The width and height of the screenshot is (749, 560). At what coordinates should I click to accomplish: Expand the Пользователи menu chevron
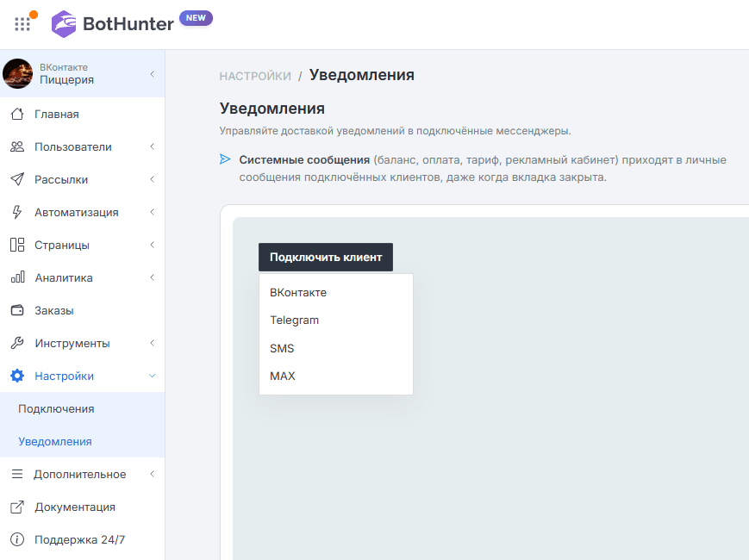pos(152,146)
